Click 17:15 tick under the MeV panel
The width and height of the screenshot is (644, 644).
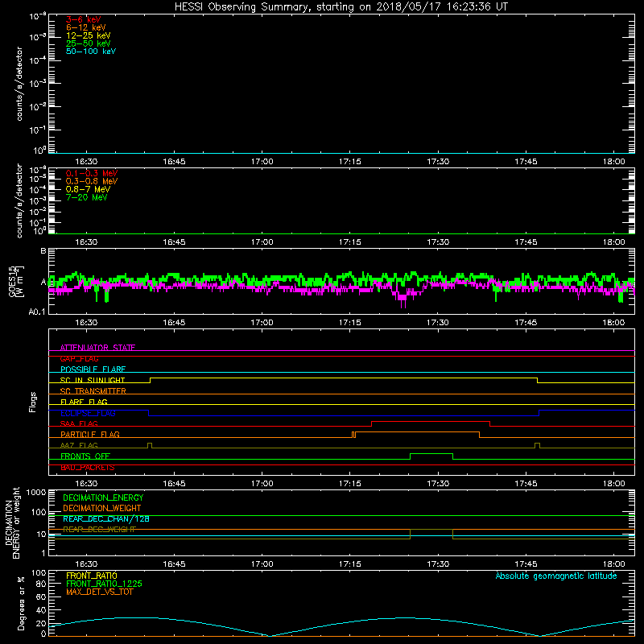350,242
